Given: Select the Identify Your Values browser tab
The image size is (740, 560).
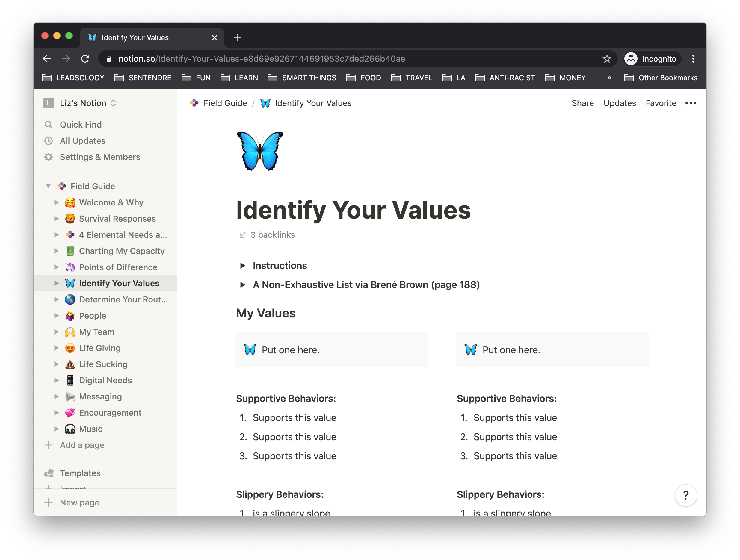Looking at the screenshot, I should [135, 37].
